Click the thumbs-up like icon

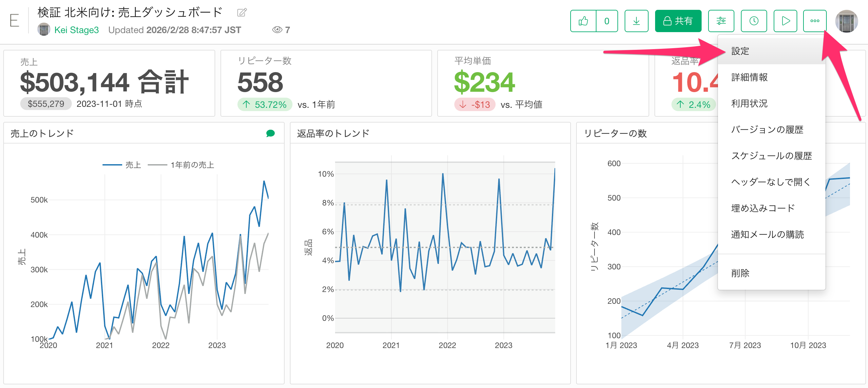click(x=583, y=21)
